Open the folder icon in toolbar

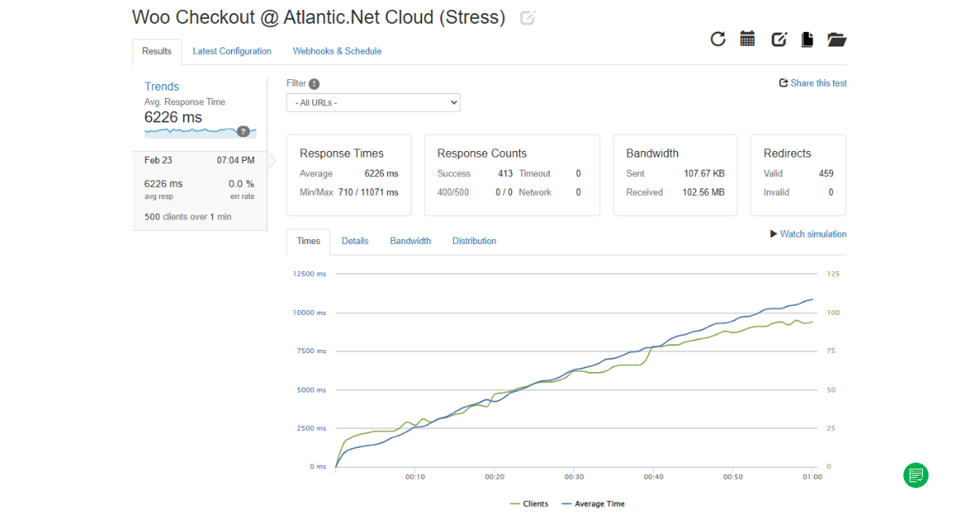837,39
